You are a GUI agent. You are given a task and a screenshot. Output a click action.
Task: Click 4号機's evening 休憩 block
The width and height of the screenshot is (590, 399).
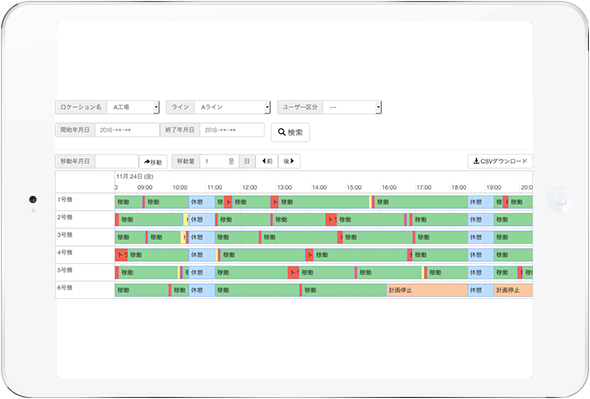pos(481,255)
